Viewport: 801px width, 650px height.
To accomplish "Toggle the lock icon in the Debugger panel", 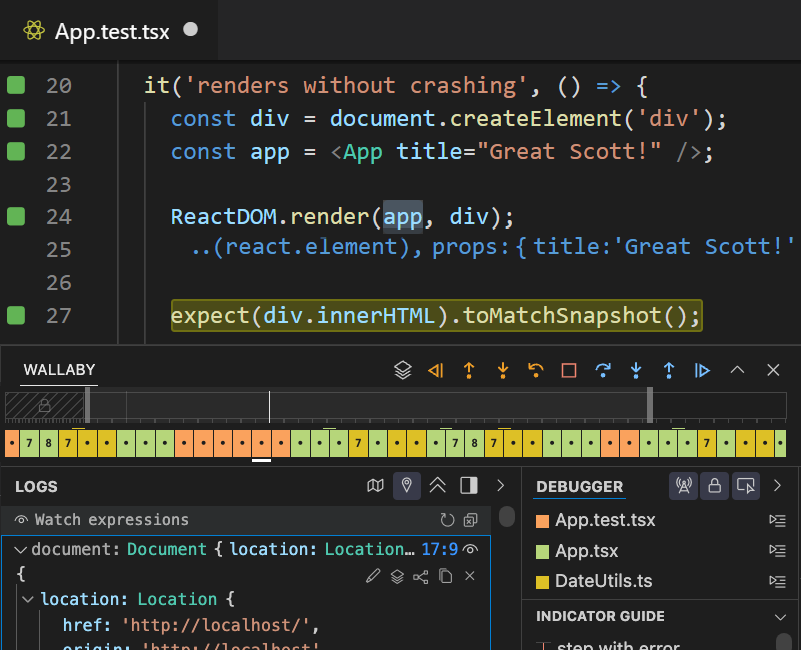I will (714, 485).
